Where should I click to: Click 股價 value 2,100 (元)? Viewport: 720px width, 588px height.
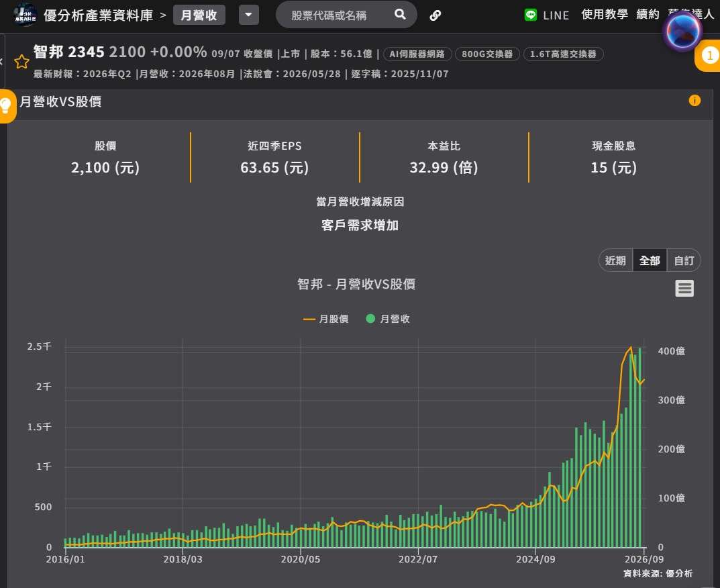tap(105, 167)
